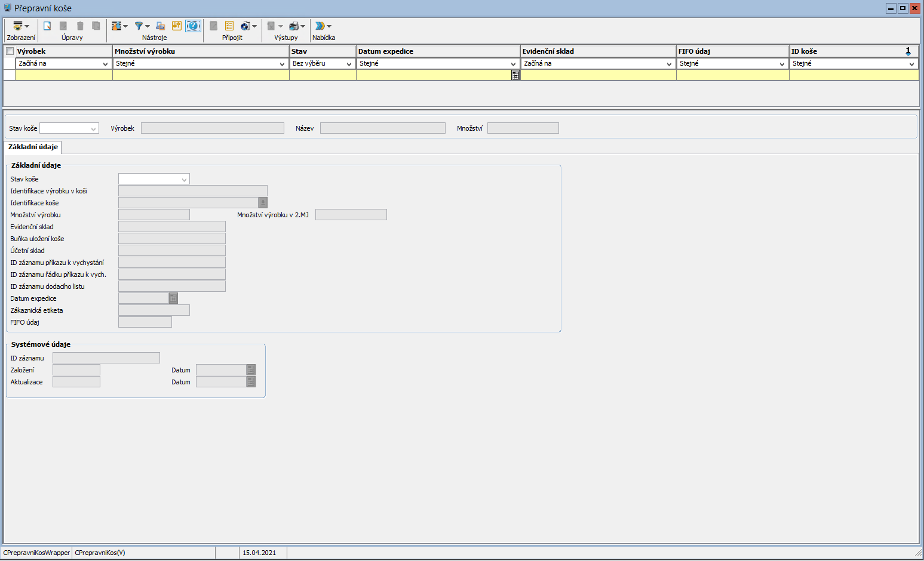Screen dimensions: 924x561
Task: Click the printer icon in Výstupy
Action: pos(294,26)
